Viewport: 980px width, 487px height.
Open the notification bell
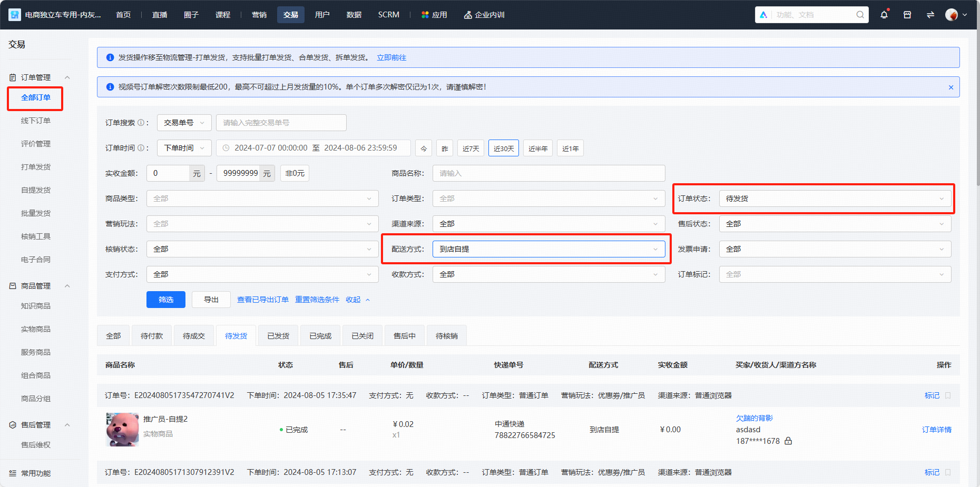click(884, 15)
